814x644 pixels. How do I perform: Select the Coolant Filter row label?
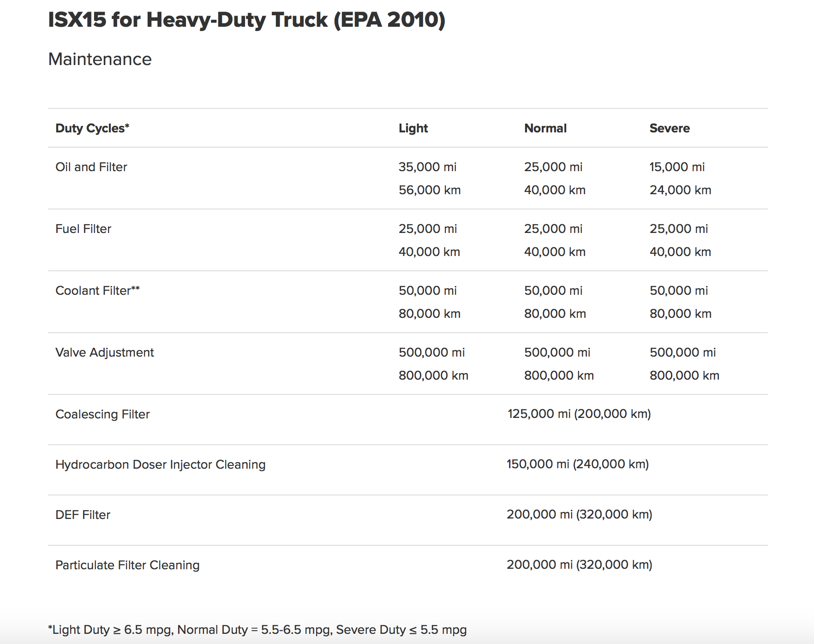click(x=97, y=291)
